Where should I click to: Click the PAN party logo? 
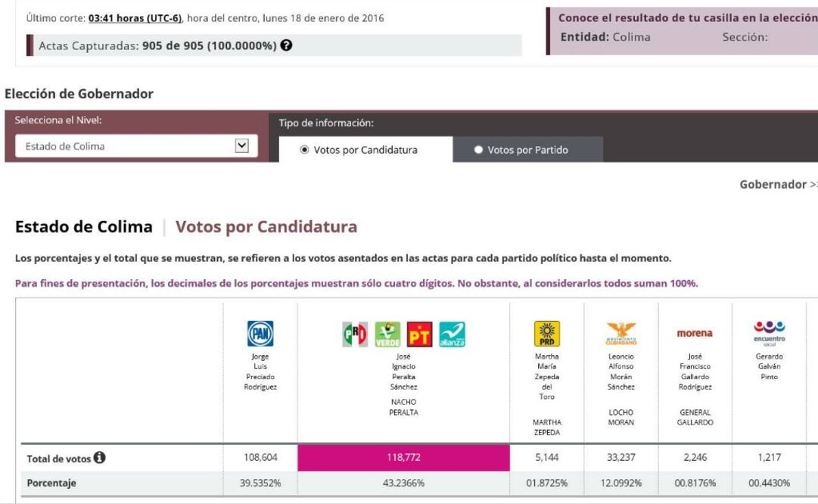point(260,333)
